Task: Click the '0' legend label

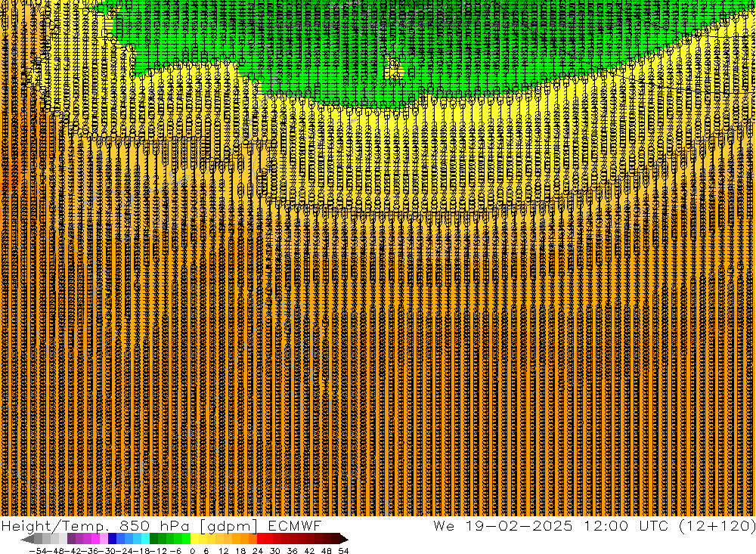Action: tap(192, 551)
